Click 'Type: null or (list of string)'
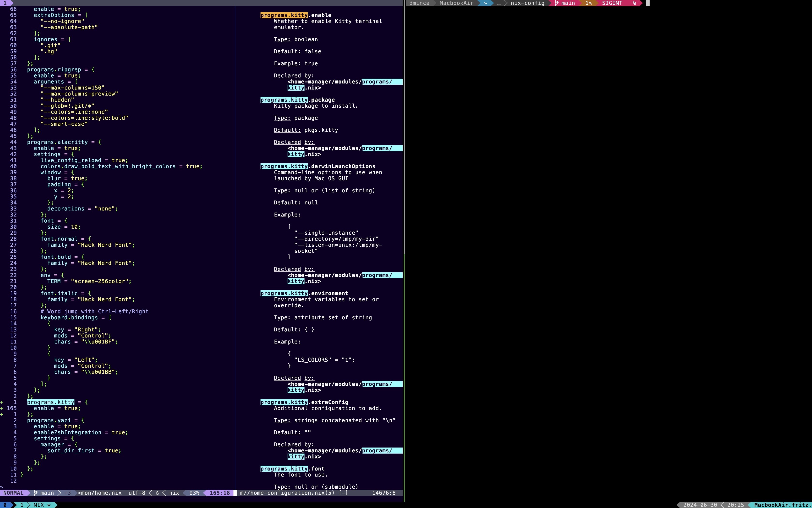This screenshot has height=508, width=812. pos(325,191)
